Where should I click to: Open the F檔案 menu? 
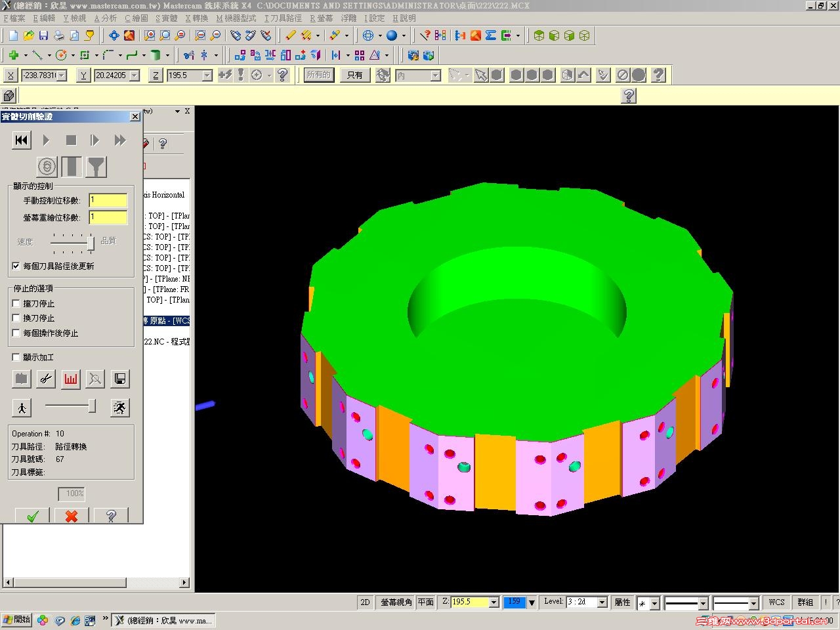(x=14, y=18)
